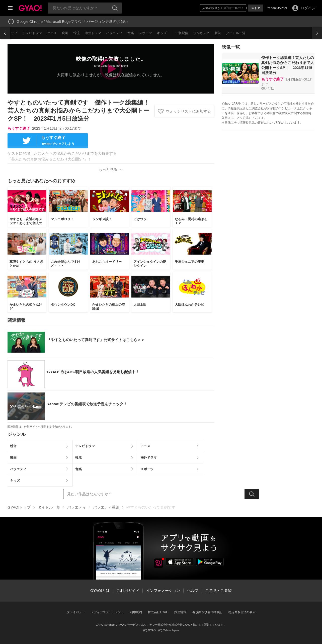
Task: Open アニメ genre row in ジャンル list
Action: (171, 446)
